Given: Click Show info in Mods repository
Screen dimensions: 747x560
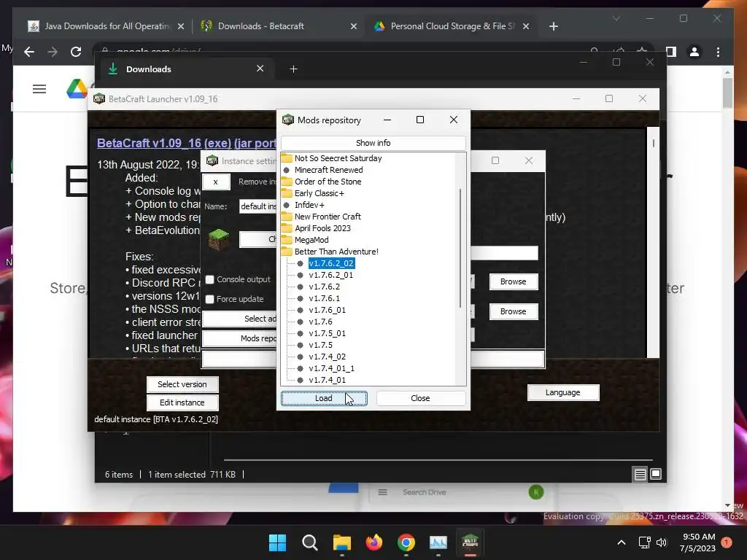Looking at the screenshot, I should 373,143.
